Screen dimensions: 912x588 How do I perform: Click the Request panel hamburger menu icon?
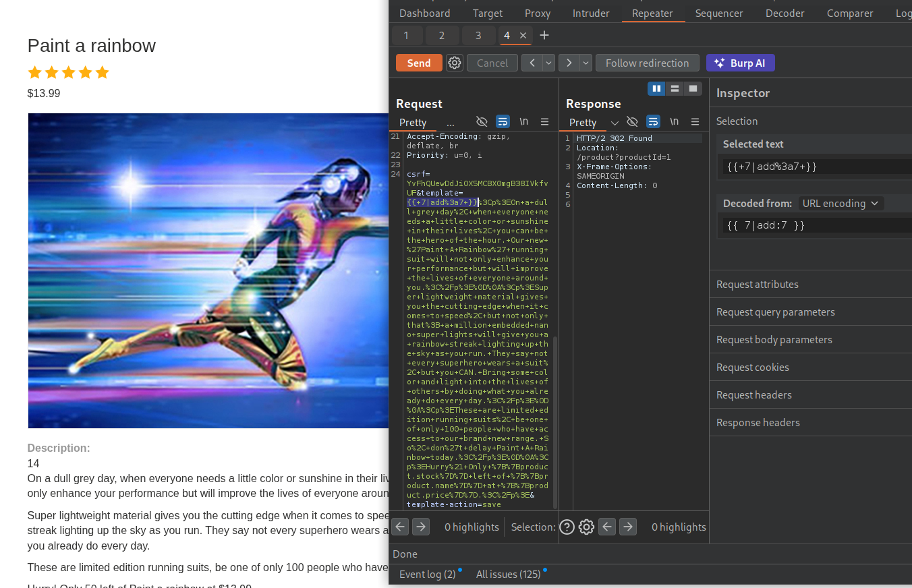544,122
